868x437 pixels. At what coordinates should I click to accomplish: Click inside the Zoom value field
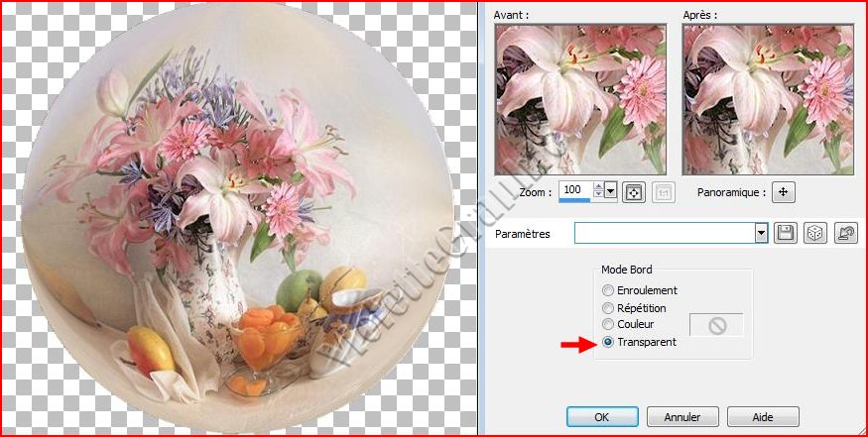pos(573,189)
